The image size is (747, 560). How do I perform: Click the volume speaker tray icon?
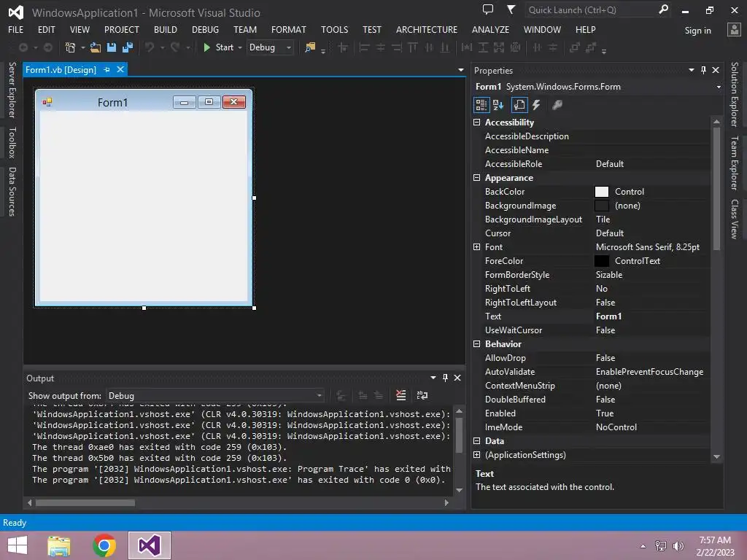(678, 545)
